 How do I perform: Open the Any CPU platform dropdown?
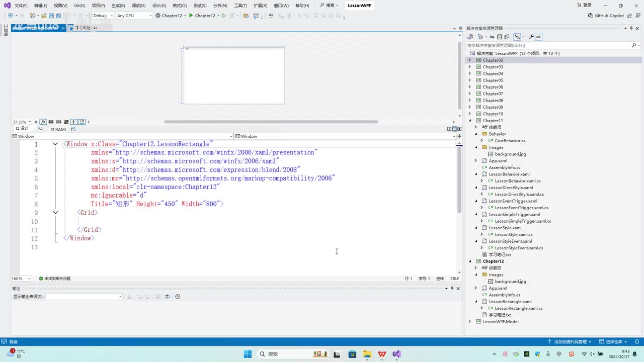[x=134, y=16]
